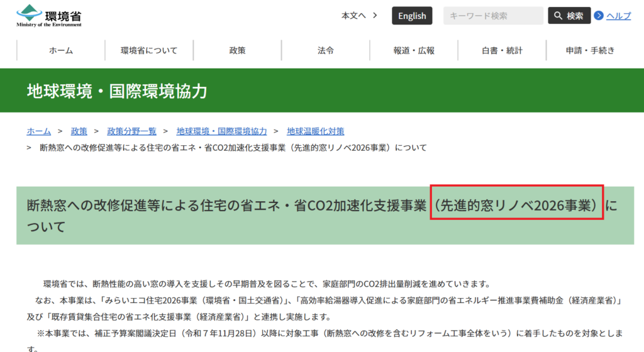Expand the 法令 navigation menu
The height and width of the screenshot is (352, 644).
[x=325, y=50]
